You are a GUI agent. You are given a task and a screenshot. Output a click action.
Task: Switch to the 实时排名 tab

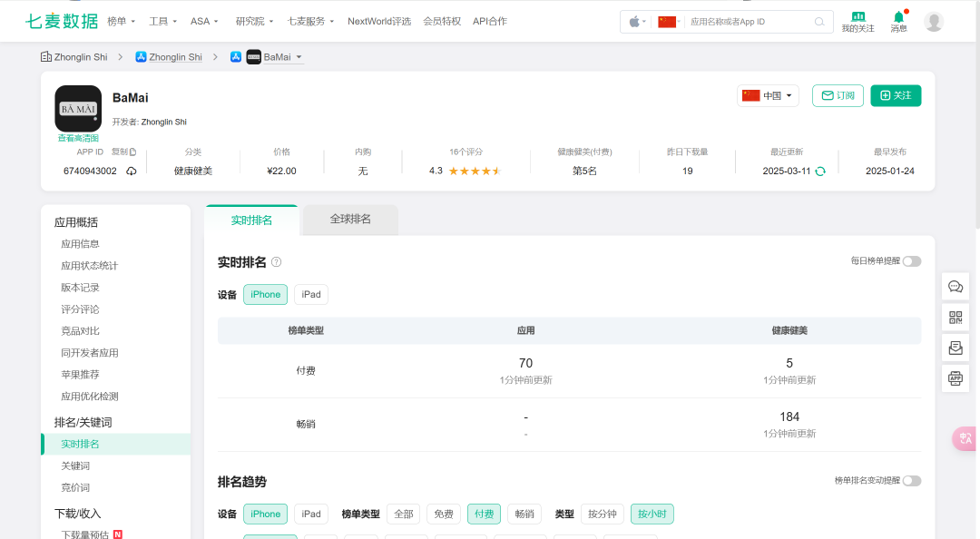tap(251, 220)
